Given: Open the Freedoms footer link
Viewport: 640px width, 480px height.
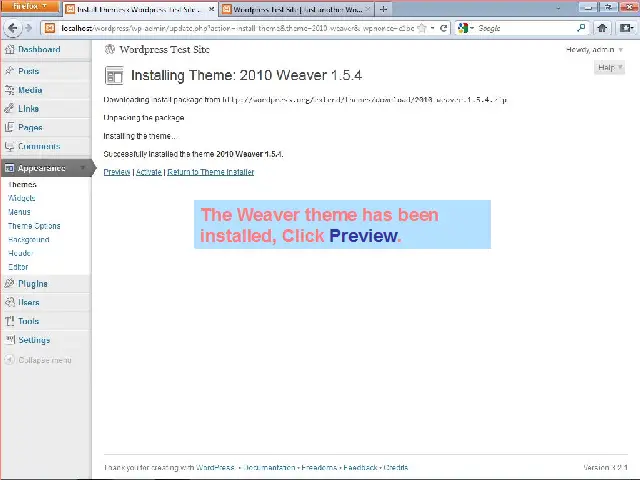Looking at the screenshot, I should pos(319,467).
